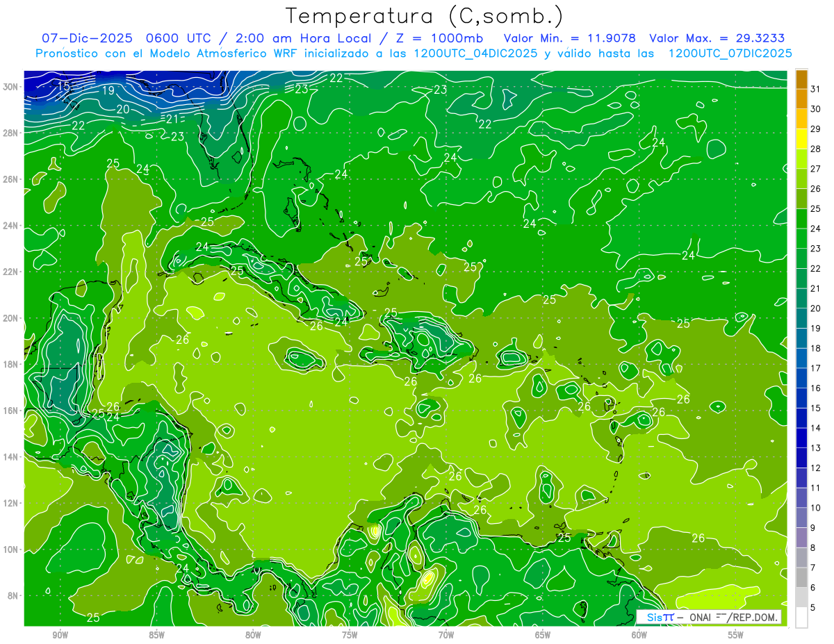Click the legend scale label "6"
Viewport: 834px width, 644px height.
coord(813,588)
